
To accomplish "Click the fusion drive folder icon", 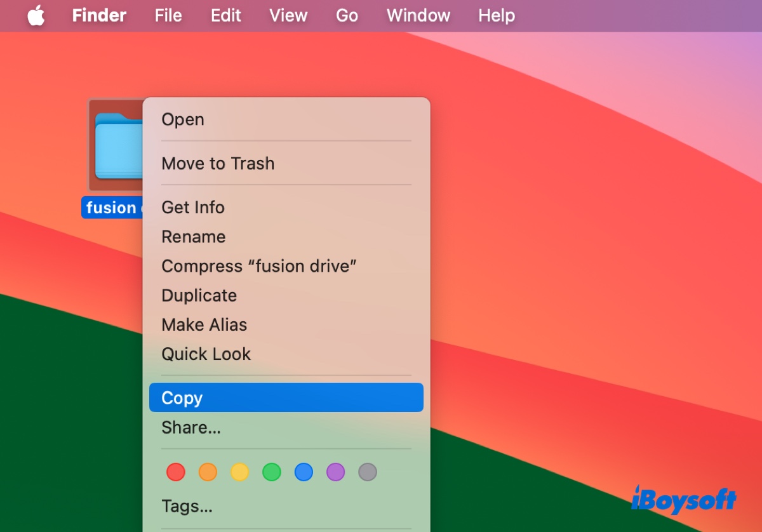I will (117, 146).
